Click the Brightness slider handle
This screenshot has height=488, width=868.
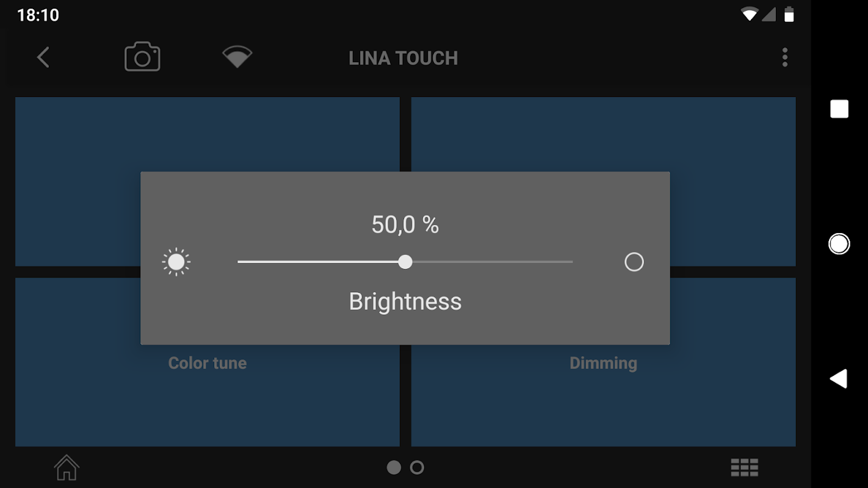405,262
